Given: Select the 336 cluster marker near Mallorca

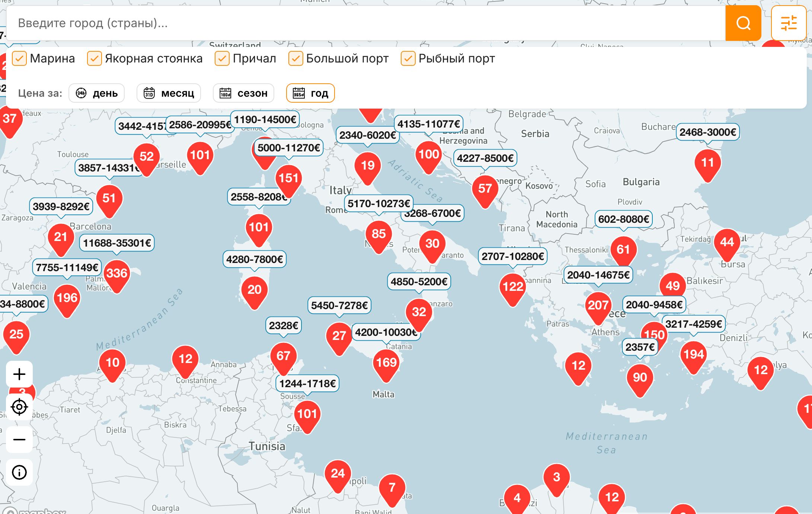Looking at the screenshot, I should coord(117,276).
